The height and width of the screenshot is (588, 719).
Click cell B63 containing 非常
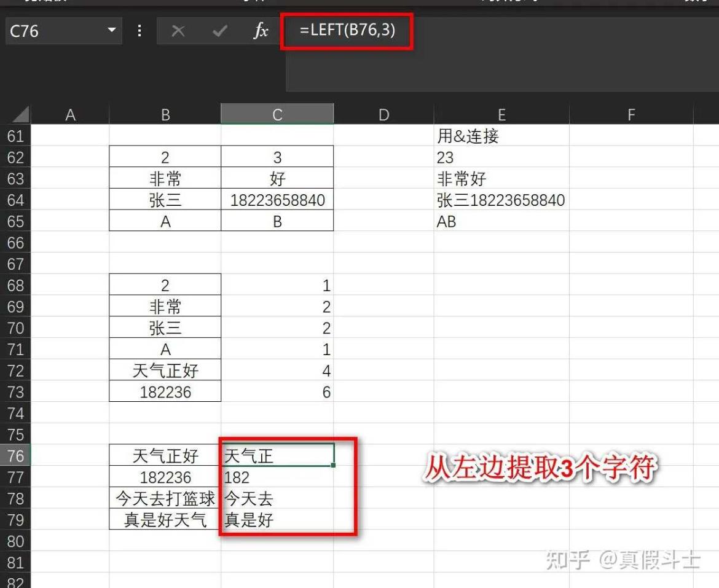click(x=165, y=178)
